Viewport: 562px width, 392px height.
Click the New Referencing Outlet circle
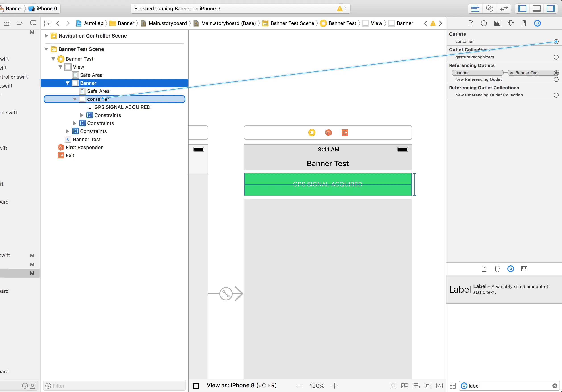tap(556, 79)
